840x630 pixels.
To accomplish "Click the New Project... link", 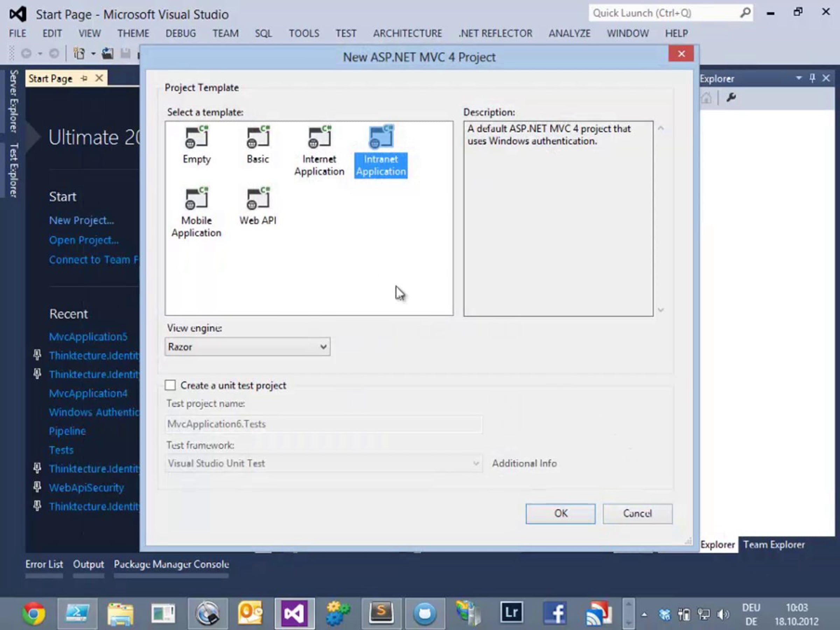I will coord(81,220).
